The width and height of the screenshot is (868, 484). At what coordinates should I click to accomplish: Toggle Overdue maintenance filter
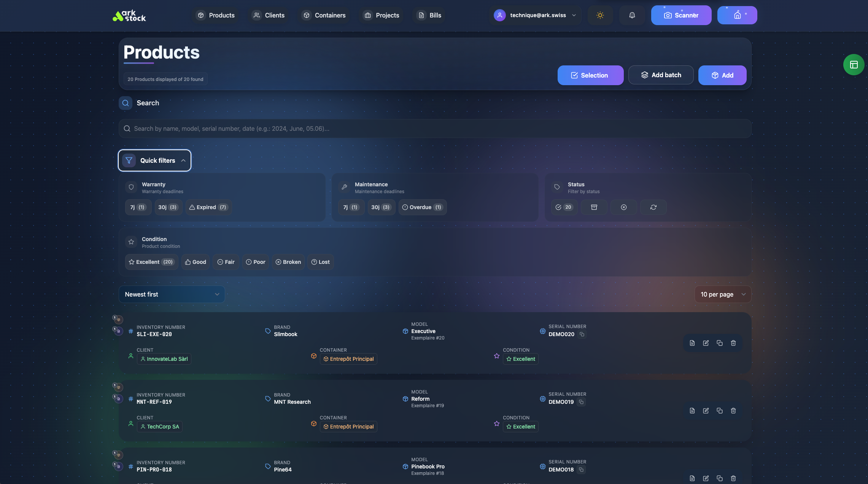click(x=422, y=207)
